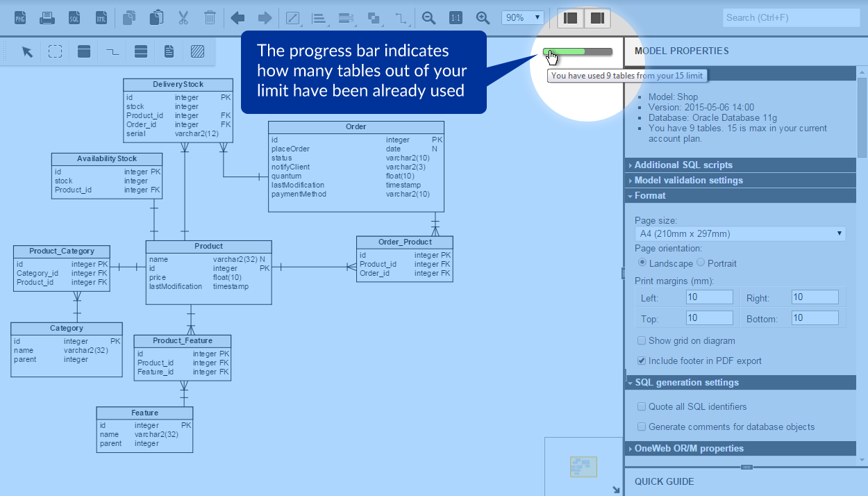Enable Show grid on diagram

click(x=642, y=341)
